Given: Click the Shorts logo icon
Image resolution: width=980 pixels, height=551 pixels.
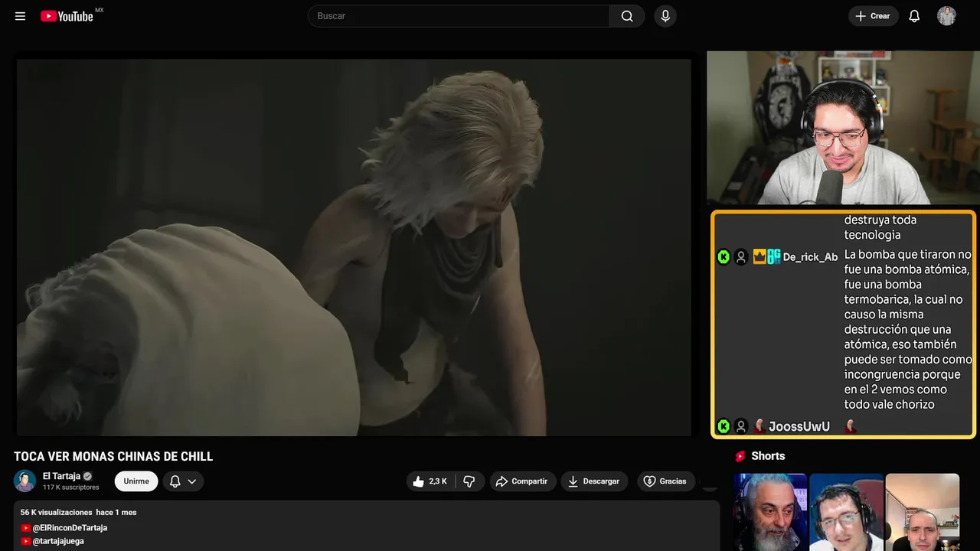Looking at the screenshot, I should (740, 456).
